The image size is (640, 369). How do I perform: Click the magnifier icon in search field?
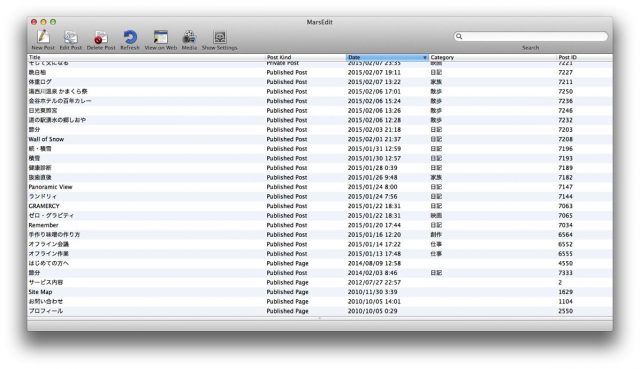coord(459,36)
